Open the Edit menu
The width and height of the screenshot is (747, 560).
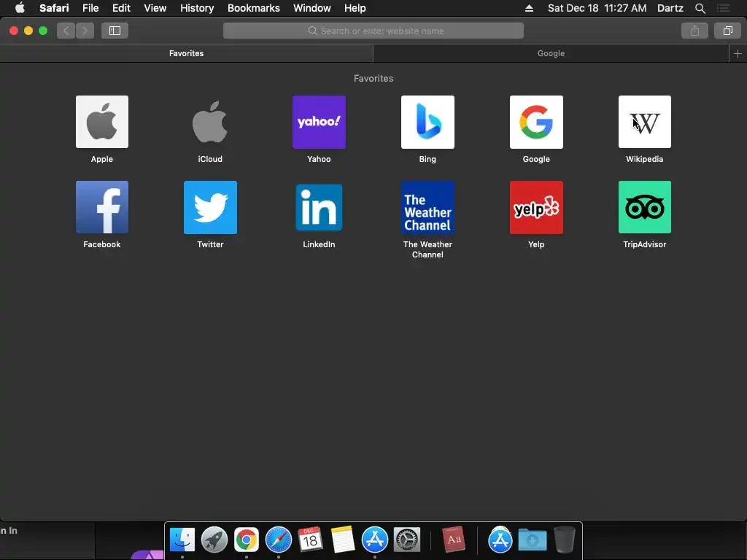121,8
